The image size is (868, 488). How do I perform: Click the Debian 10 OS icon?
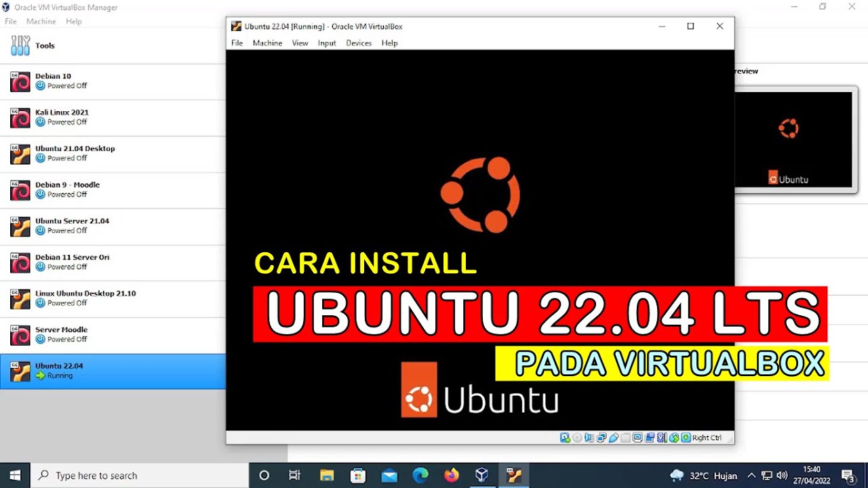[x=20, y=81]
